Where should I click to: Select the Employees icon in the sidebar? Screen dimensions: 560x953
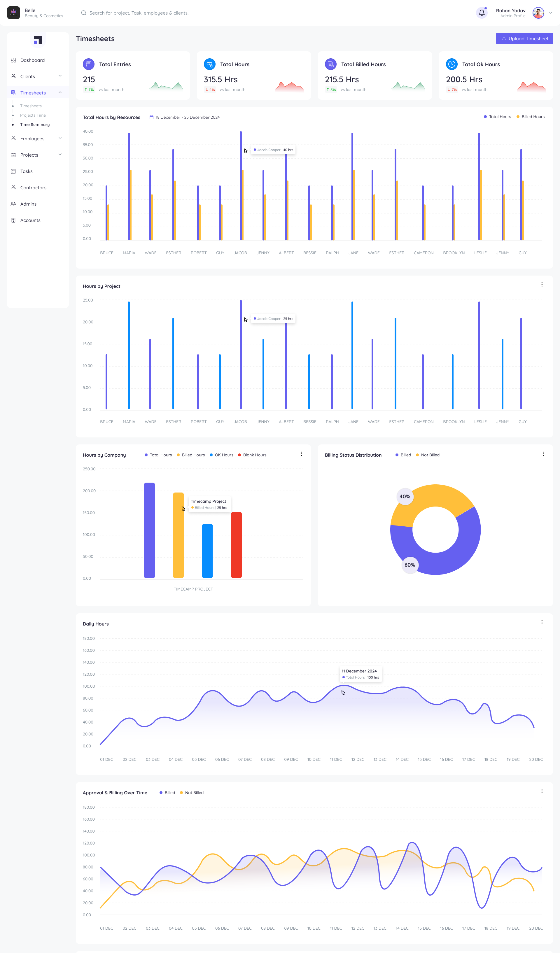[13, 139]
